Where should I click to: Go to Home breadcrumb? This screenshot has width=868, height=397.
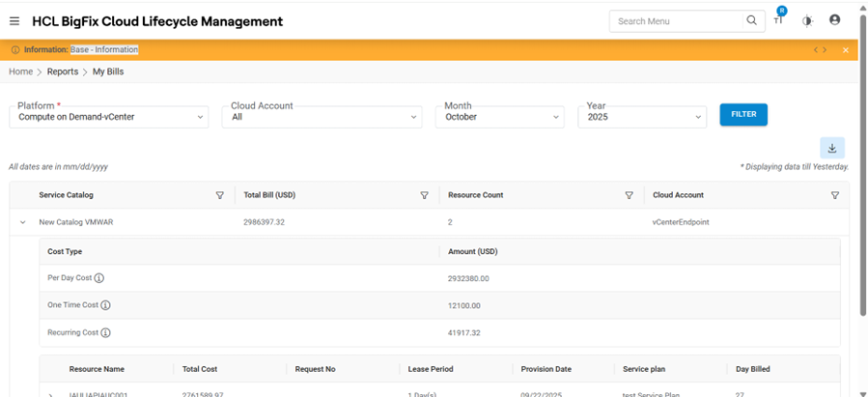(20, 72)
